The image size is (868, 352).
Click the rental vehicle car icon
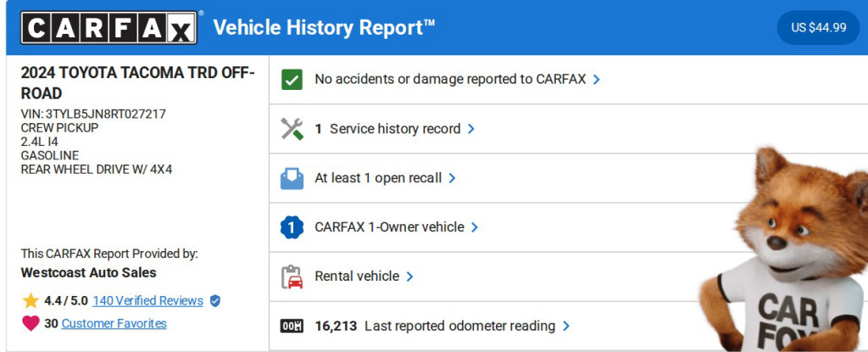tap(292, 277)
